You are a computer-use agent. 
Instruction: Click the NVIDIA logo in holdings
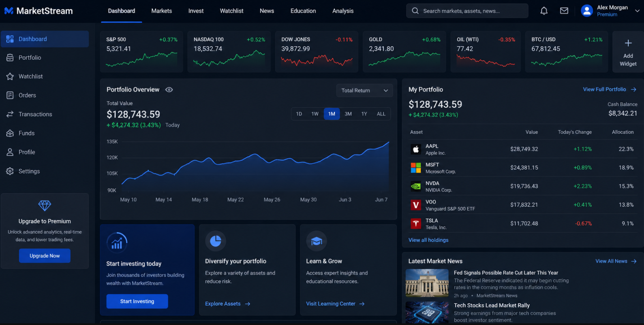click(x=416, y=187)
